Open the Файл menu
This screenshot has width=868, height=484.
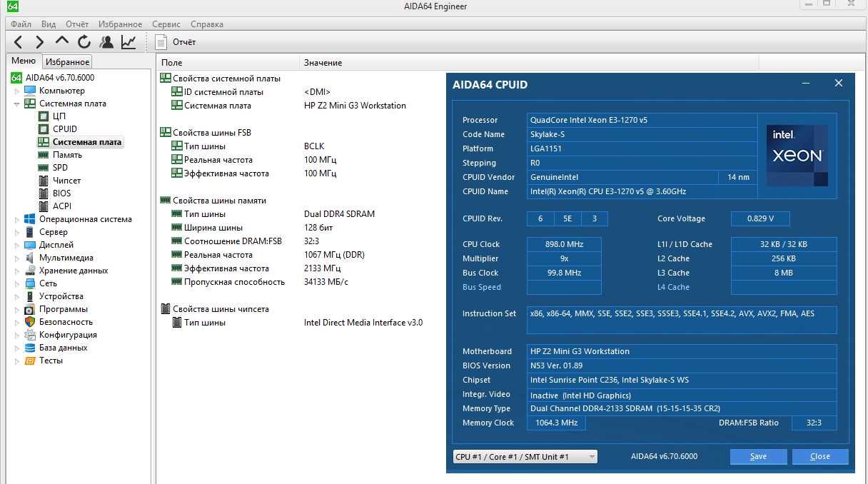pyautogui.click(x=21, y=24)
